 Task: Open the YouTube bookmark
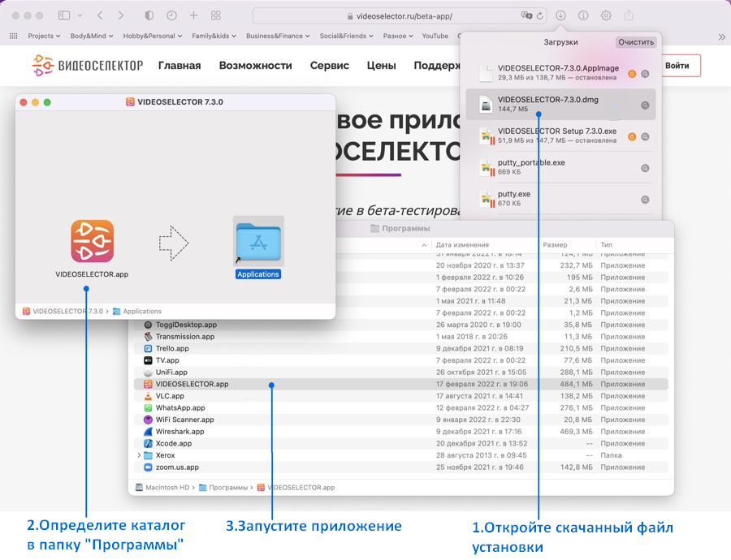[435, 36]
